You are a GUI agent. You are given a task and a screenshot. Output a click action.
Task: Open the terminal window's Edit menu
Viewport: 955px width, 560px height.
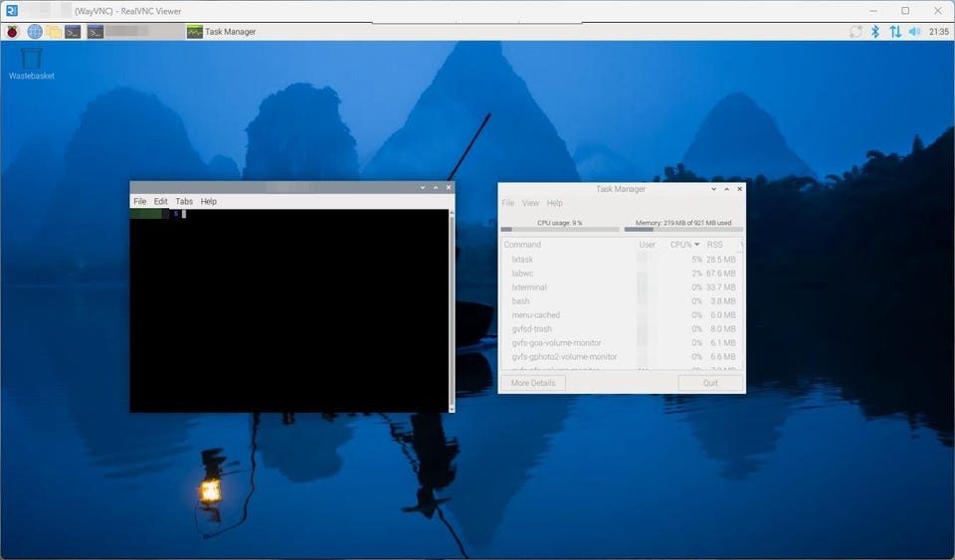click(x=160, y=202)
